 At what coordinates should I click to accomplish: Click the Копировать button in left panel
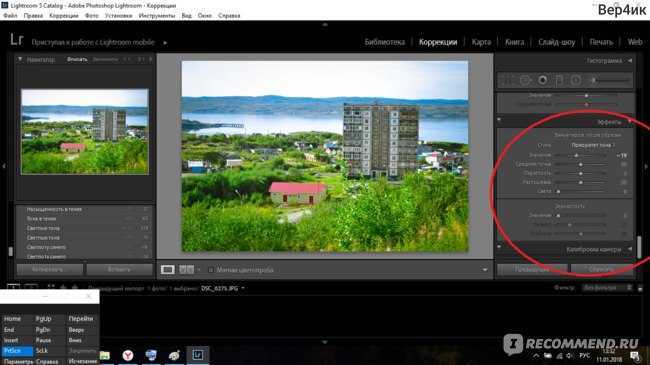pyautogui.click(x=50, y=269)
